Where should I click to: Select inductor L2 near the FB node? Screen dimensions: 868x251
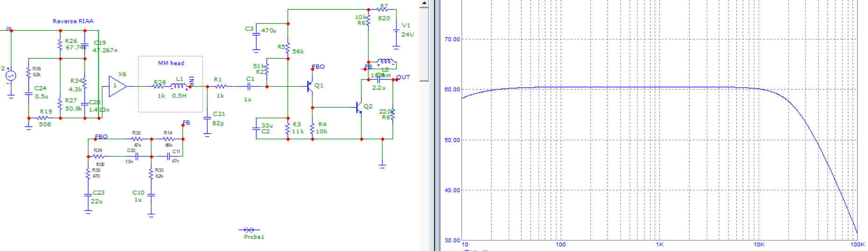(x=386, y=61)
